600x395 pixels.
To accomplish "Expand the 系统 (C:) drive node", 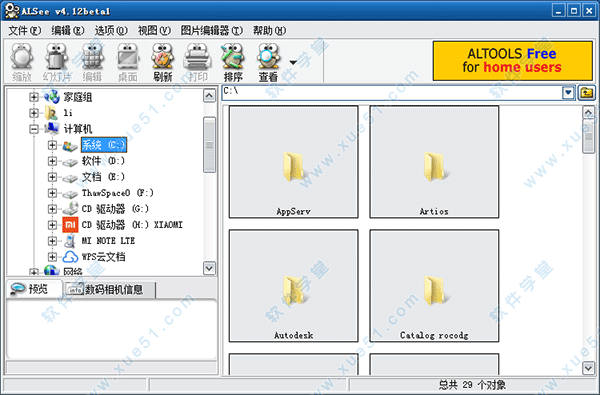I will pos(52,145).
